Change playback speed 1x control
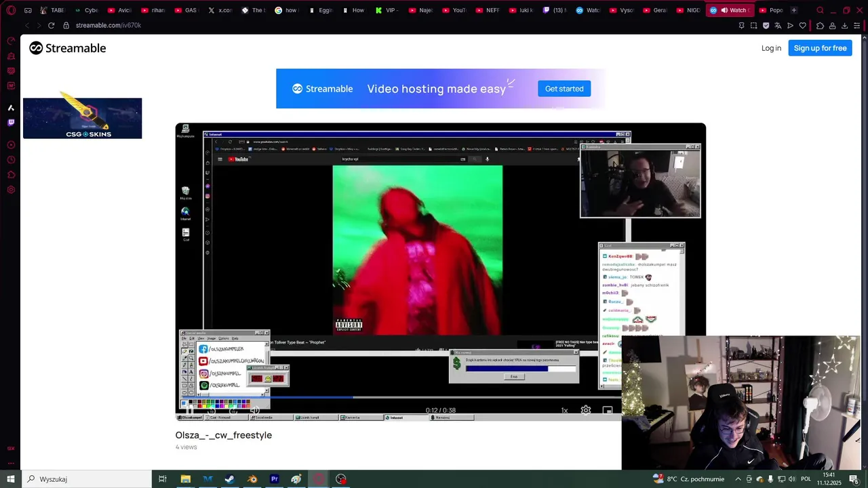The width and height of the screenshot is (868, 488). click(x=564, y=410)
